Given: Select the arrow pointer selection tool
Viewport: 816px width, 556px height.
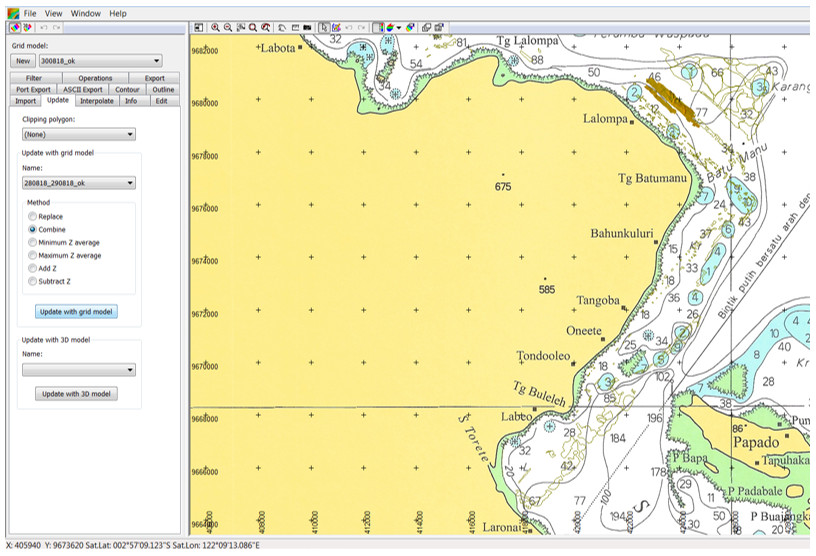Looking at the screenshot, I should tap(324, 28).
